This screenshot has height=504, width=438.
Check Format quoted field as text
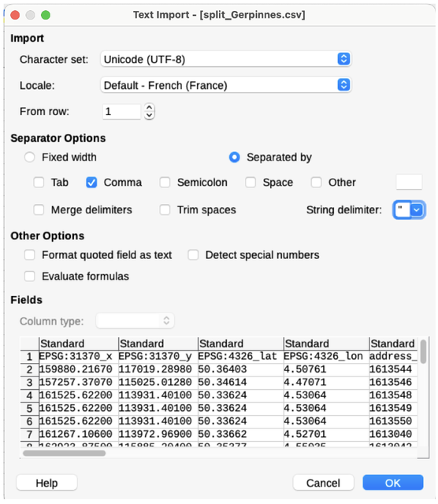coord(30,255)
